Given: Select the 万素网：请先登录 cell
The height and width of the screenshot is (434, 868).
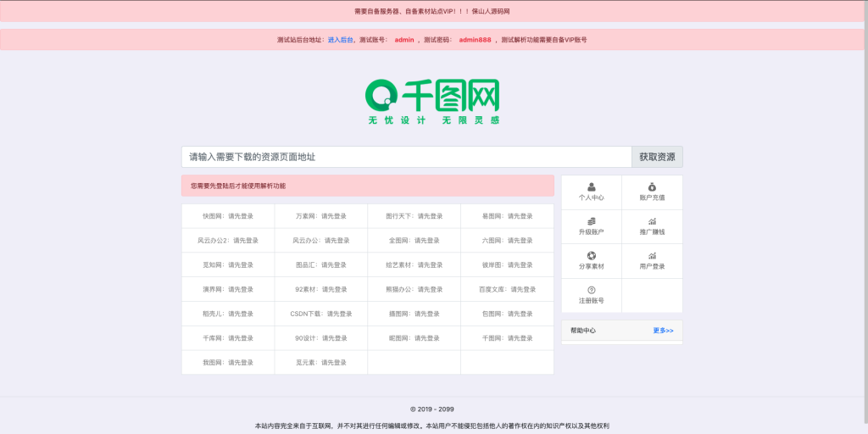Looking at the screenshot, I should click(321, 216).
